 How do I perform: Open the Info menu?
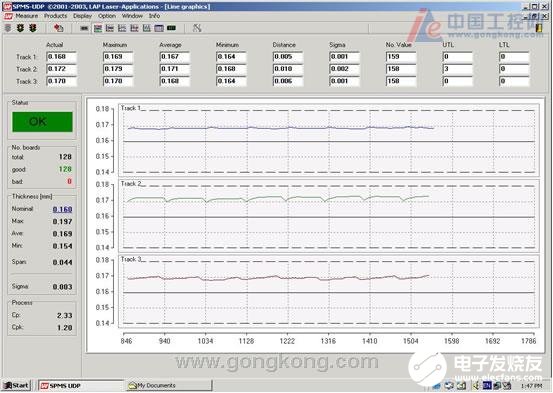[154, 16]
